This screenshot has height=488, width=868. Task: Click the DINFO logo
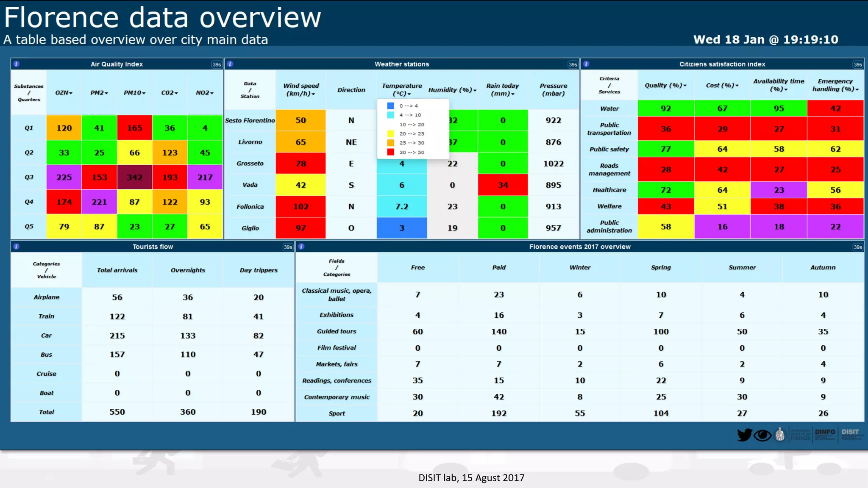tap(825, 433)
